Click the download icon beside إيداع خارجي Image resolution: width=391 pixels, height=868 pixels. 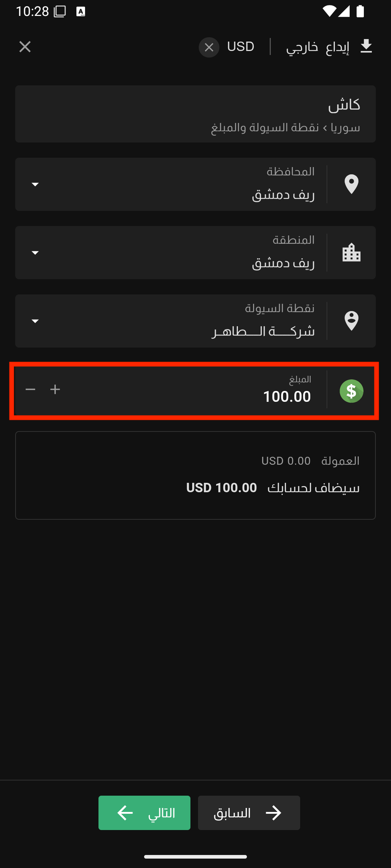click(x=366, y=47)
